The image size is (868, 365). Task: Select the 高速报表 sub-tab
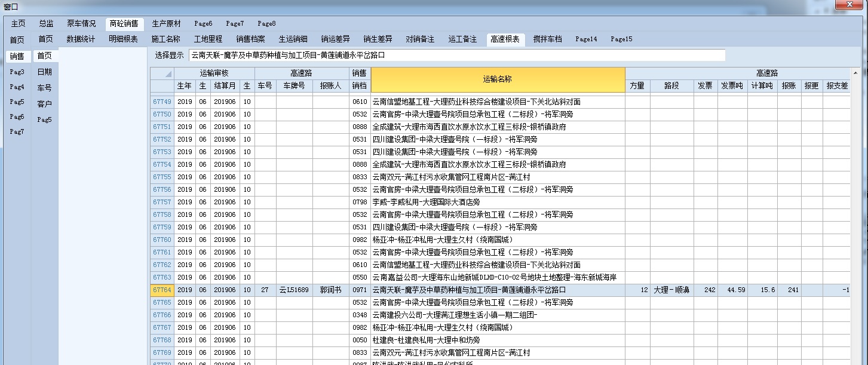coord(505,39)
